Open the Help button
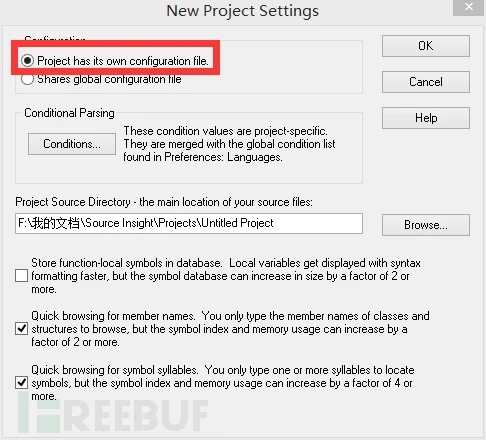This screenshot has height=440, width=486. click(x=426, y=118)
